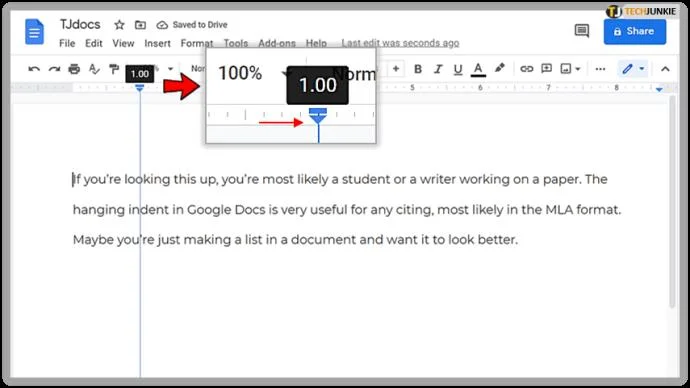Place cursor in 'hanging indent in Google Docs' line
This screenshot has height=388, width=690.
(x=347, y=209)
